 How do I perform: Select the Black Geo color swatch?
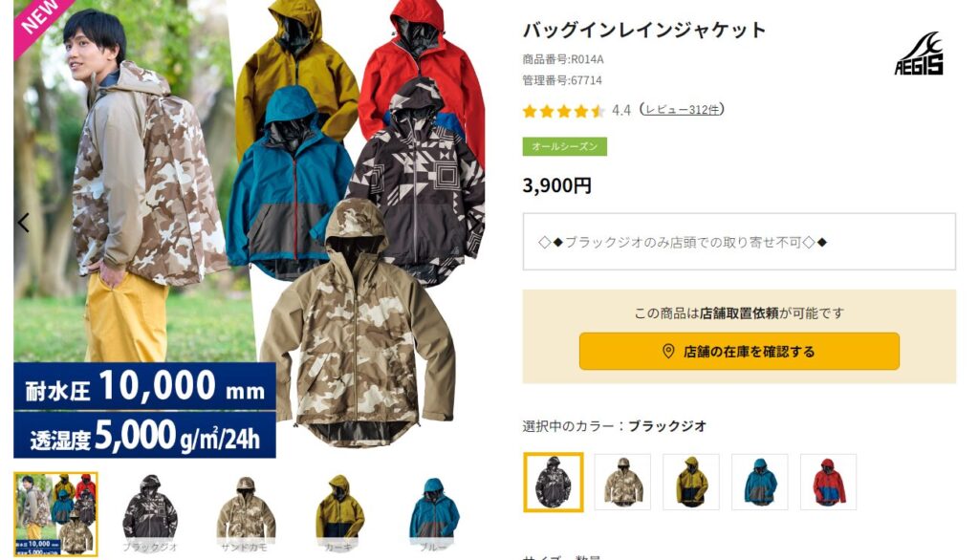pos(554,482)
